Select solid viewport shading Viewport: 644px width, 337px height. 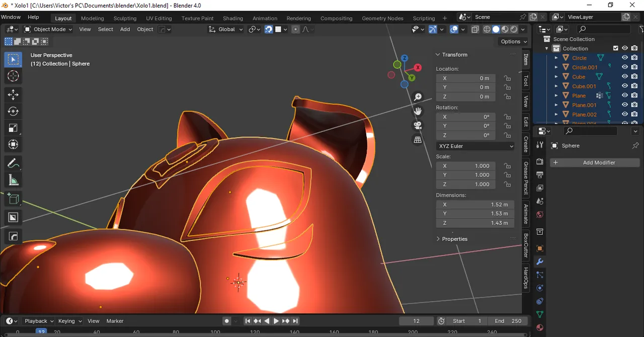pos(496,29)
